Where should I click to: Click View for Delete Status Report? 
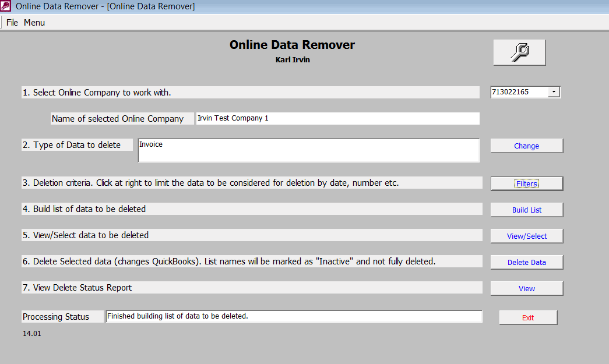pos(527,288)
